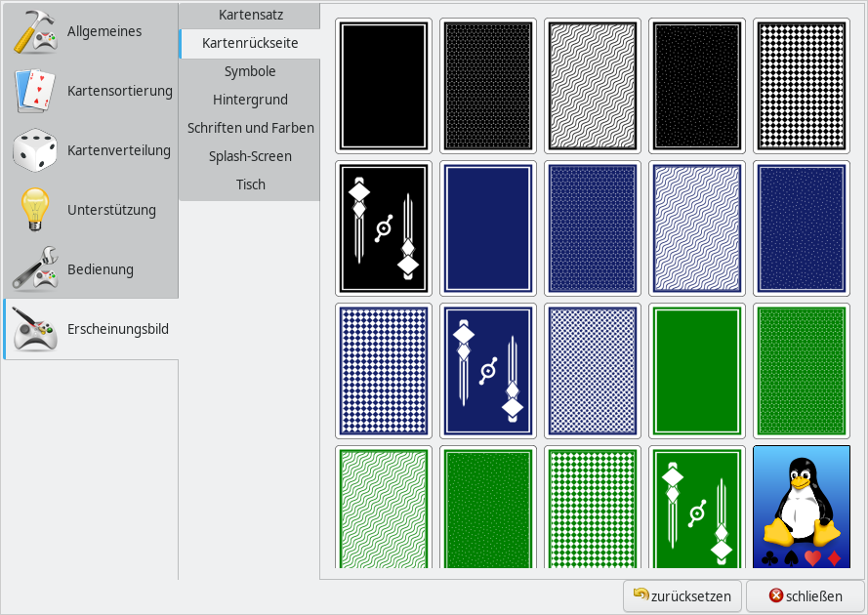Switch to the Kartensatz tab
This screenshot has width=868, height=615.
[x=251, y=15]
